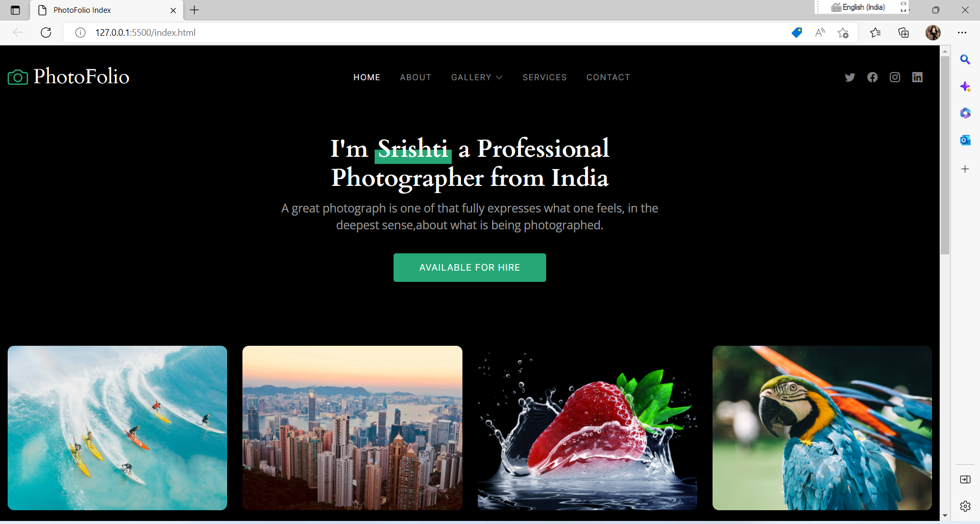This screenshot has width=980, height=524.
Task: Select ABOUT in the navigation menu
Action: tap(416, 77)
